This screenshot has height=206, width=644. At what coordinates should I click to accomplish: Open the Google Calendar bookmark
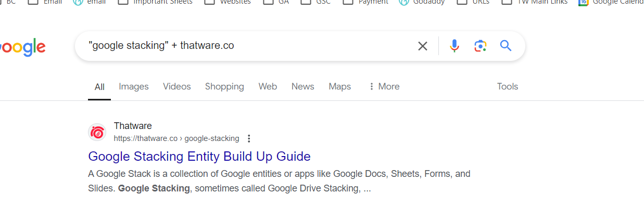coord(611,2)
